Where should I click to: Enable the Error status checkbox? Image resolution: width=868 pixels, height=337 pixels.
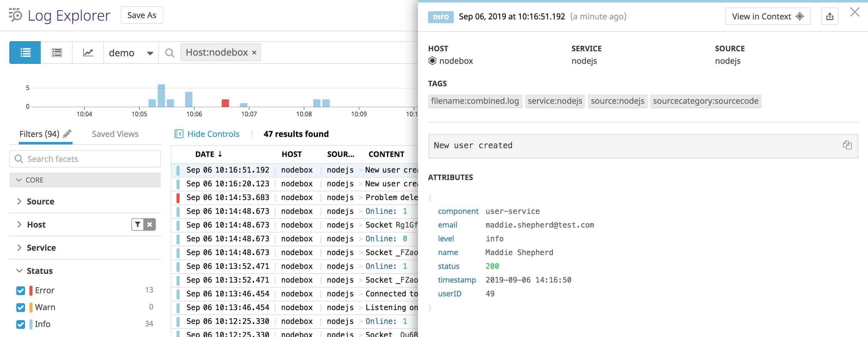point(20,290)
